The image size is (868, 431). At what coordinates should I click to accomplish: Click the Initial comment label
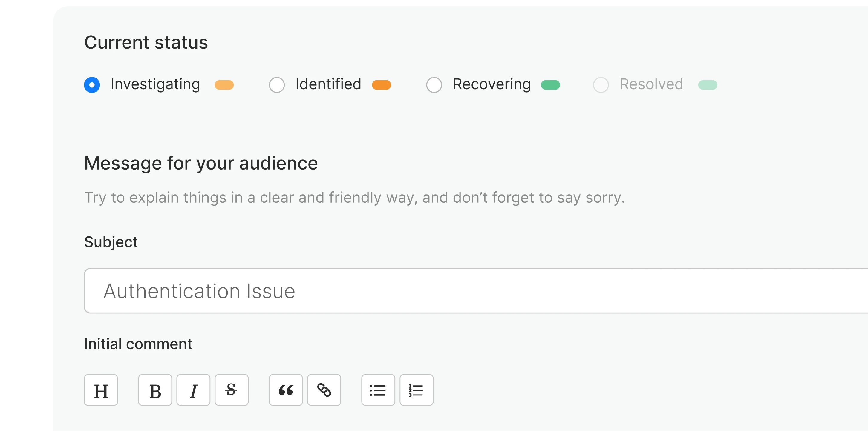point(138,344)
